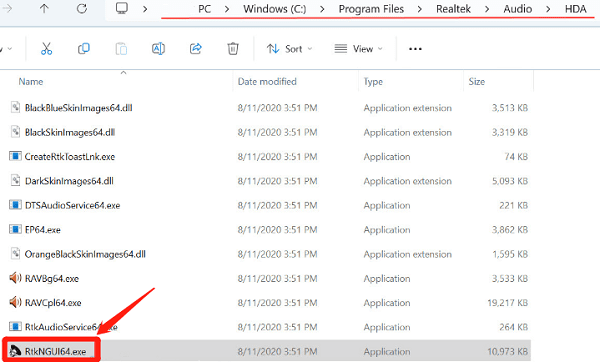
Task: Click the Paste clipboard icon
Action: click(121, 49)
